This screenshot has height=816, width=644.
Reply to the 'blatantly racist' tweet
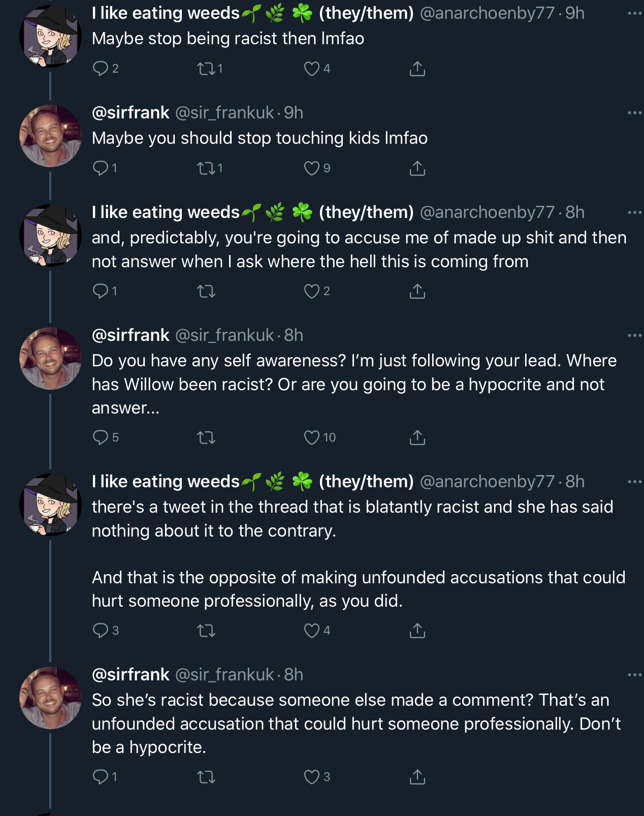[x=101, y=631]
